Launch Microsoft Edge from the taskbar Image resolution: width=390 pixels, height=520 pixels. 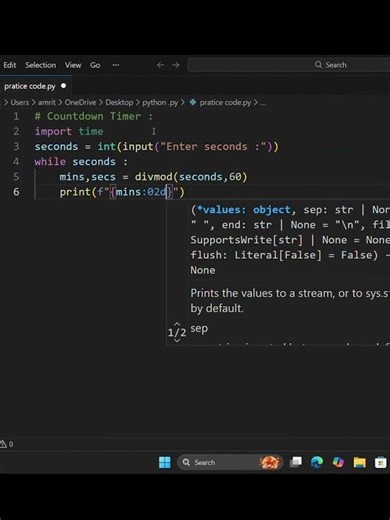coord(317,462)
